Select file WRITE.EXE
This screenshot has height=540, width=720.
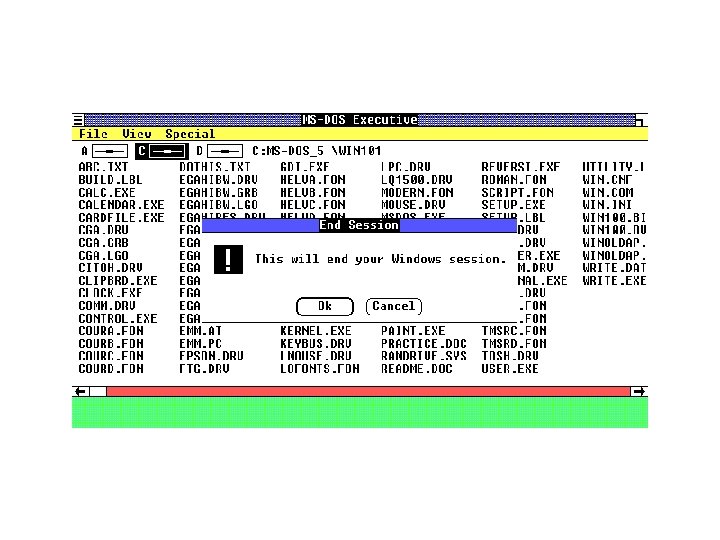[614, 281]
